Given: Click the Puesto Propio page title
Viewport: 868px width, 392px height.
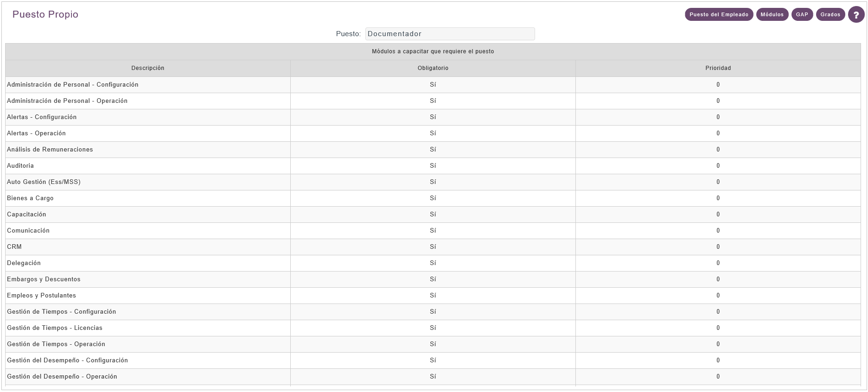Looking at the screenshot, I should (x=45, y=14).
